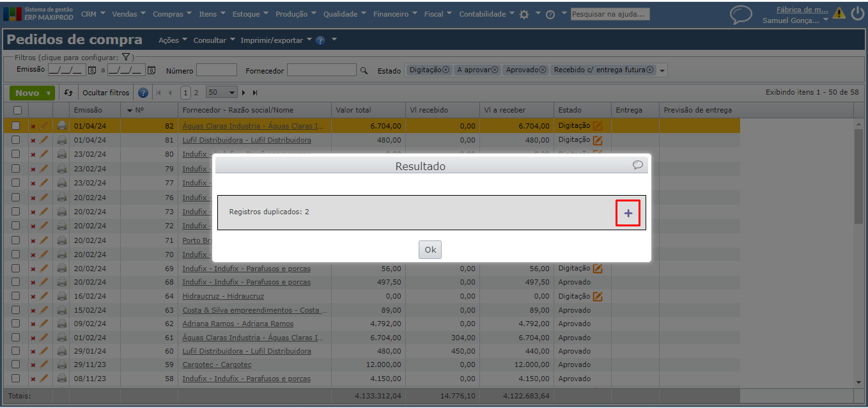The height and width of the screenshot is (408, 868).
Task: Open the chat bubble icon in header
Action: [741, 15]
